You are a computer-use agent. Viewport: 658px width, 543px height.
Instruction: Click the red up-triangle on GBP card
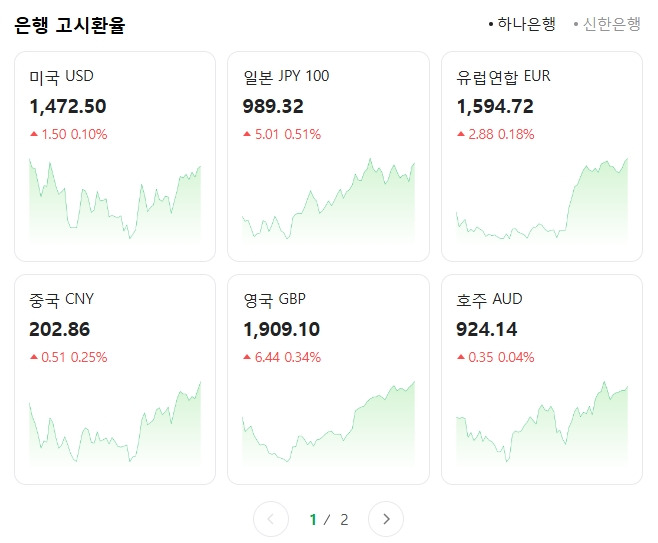point(247,357)
